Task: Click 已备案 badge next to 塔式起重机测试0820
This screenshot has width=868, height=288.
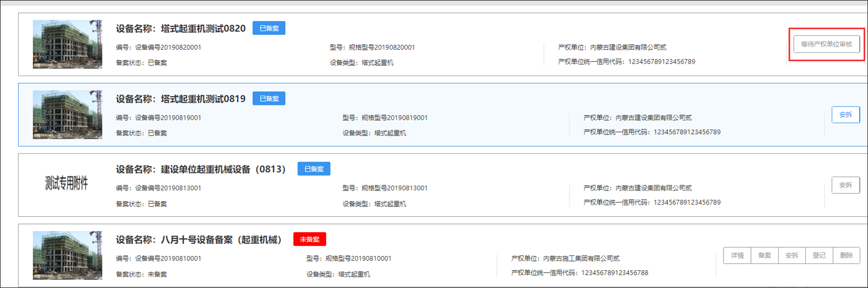Action: tap(269, 28)
